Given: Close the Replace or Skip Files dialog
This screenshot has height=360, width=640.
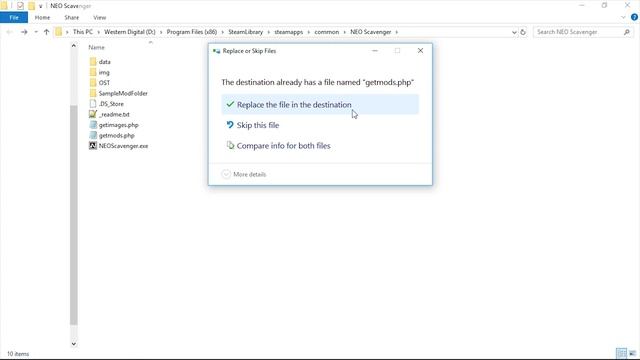Looking at the screenshot, I should click(420, 51).
